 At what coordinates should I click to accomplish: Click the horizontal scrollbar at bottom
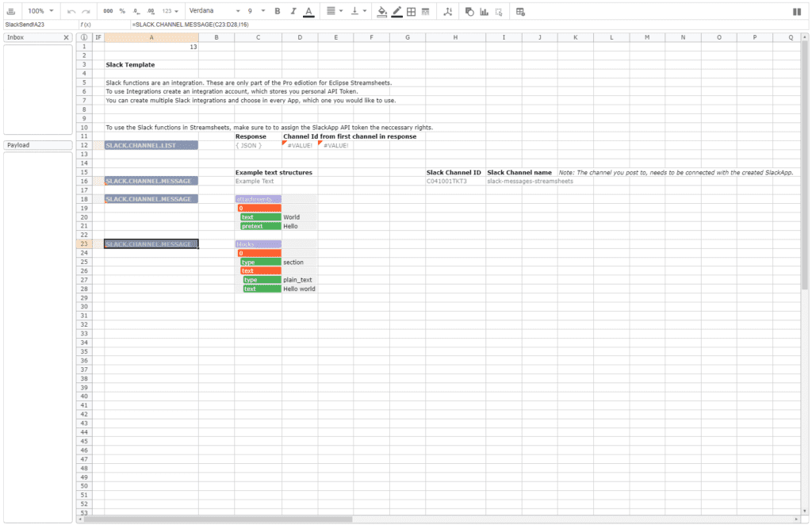tap(217, 519)
